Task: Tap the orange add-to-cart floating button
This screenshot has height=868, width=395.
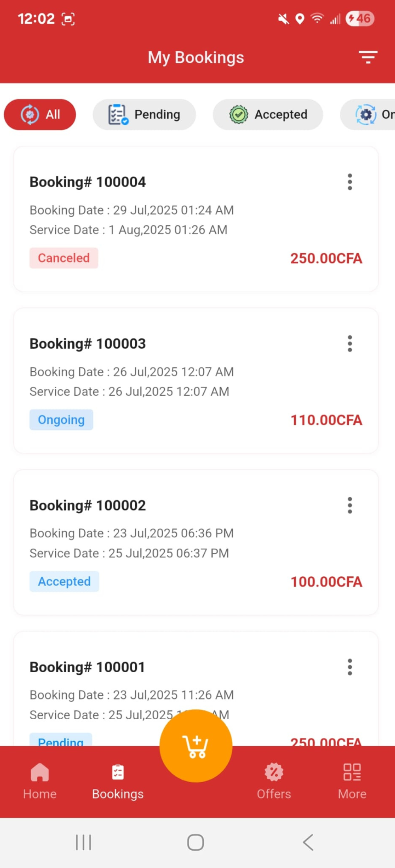Action: pos(196,746)
